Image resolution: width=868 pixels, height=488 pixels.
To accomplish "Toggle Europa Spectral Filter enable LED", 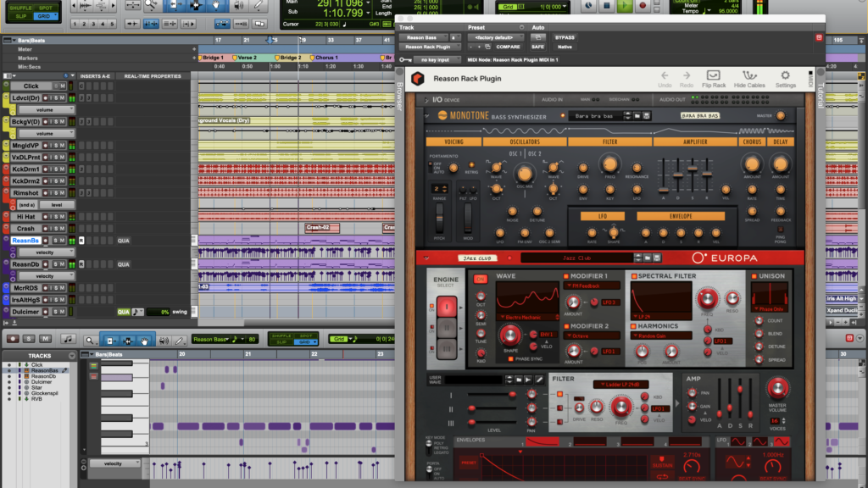I will coord(634,276).
